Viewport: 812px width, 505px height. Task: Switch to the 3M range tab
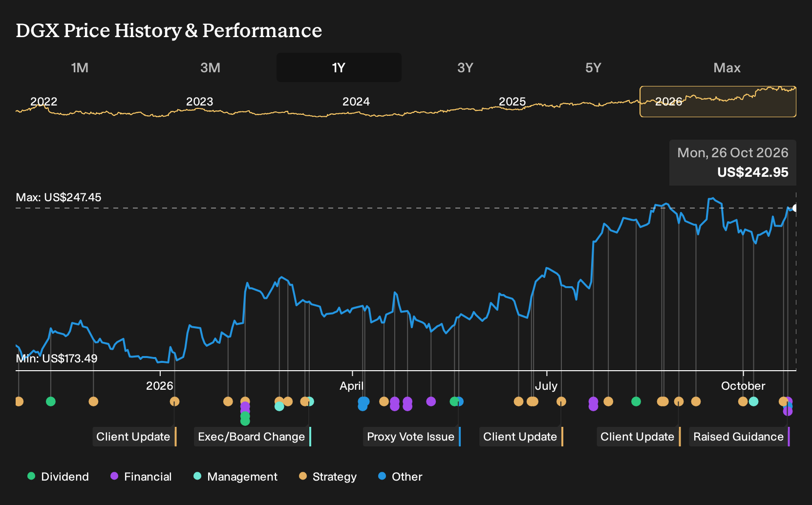click(x=210, y=67)
